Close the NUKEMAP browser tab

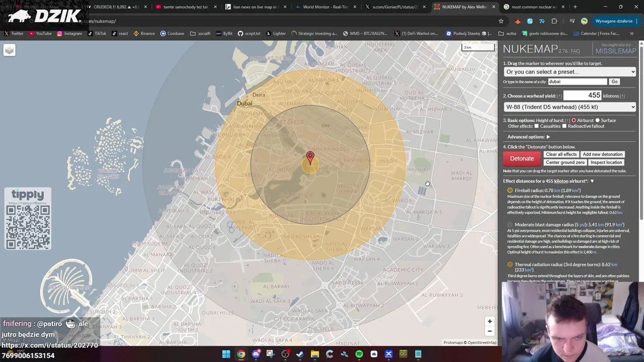[493, 7]
